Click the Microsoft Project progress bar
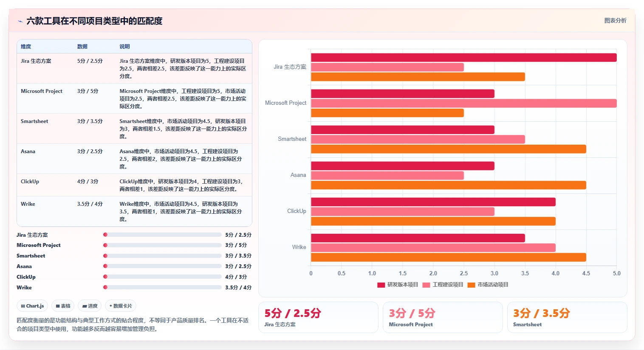Screen dimensions: 644x350 point(162,245)
